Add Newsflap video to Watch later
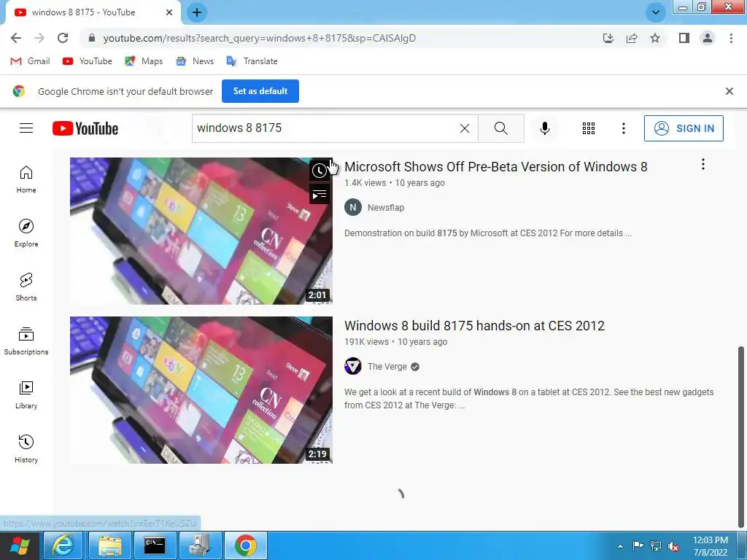Viewport: 747px width, 560px height. tap(320, 171)
